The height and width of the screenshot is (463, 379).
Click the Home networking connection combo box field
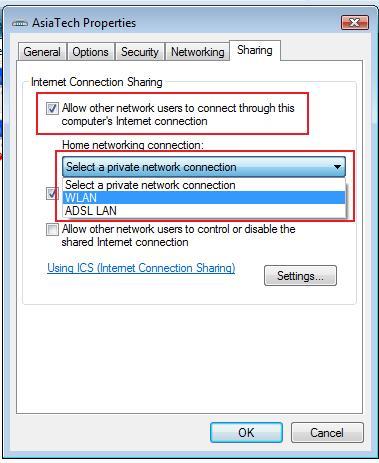click(204, 167)
